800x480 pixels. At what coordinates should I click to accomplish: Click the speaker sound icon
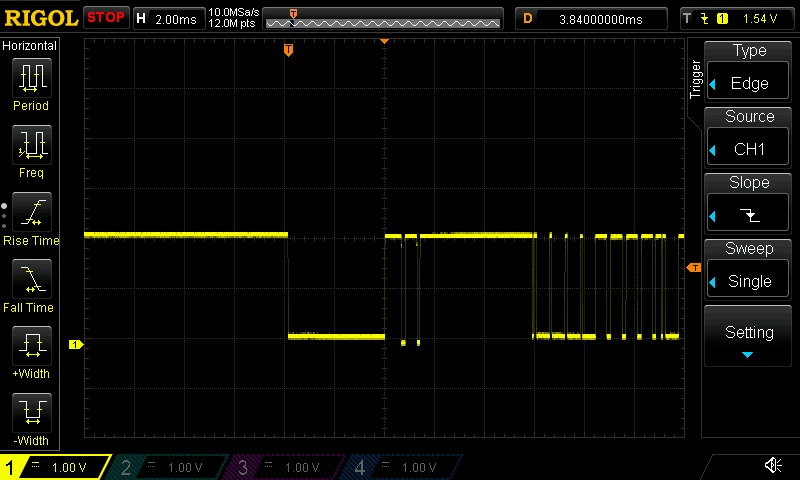click(x=772, y=466)
